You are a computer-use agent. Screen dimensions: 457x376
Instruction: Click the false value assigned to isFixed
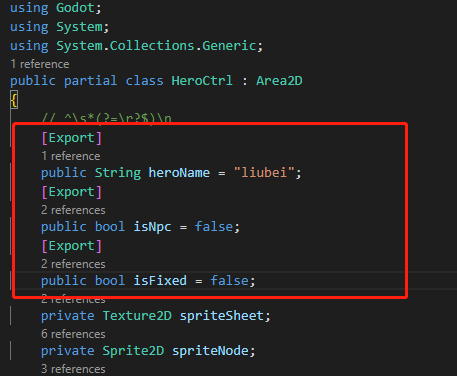[229, 281]
